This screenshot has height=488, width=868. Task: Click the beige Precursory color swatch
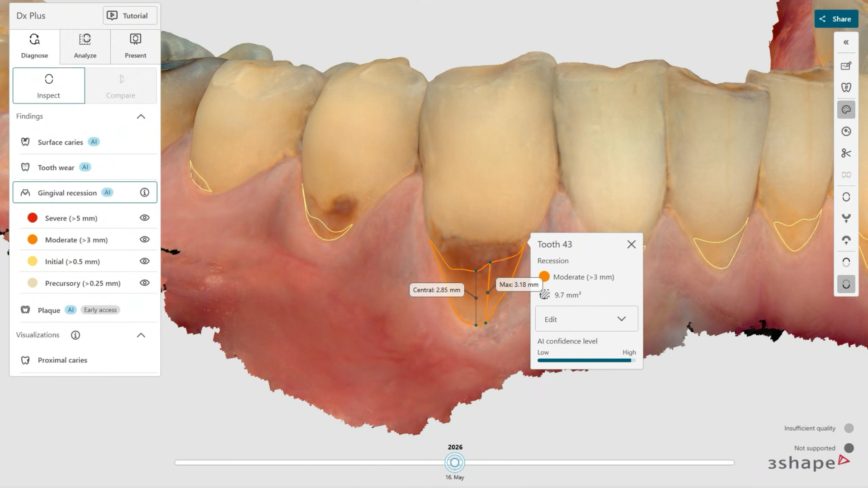coord(33,283)
